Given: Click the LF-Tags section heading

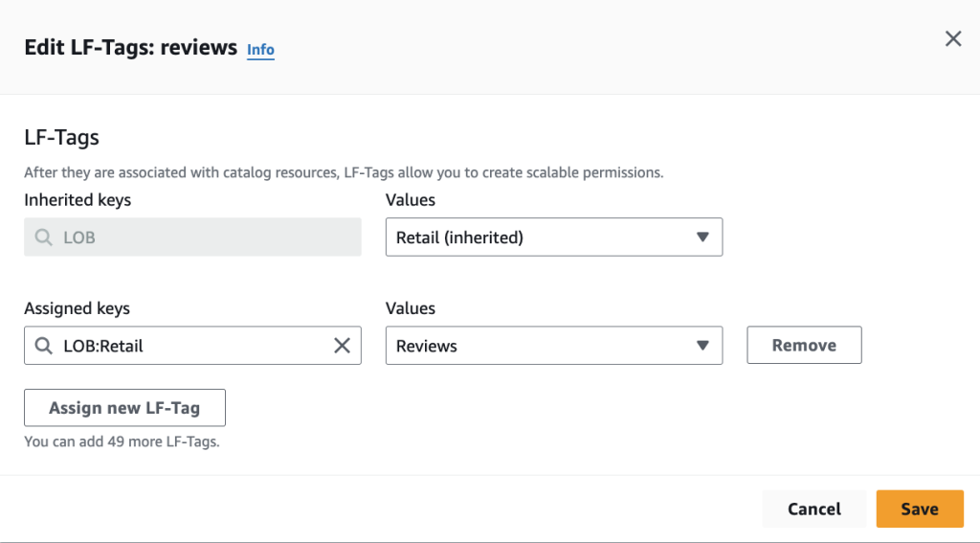Looking at the screenshot, I should click(61, 138).
